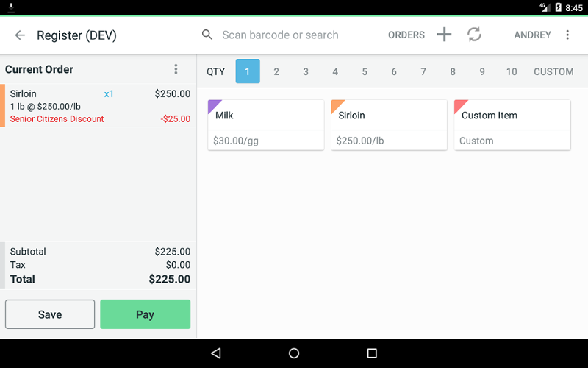
Task: Add a new order with plus icon
Action: point(445,35)
